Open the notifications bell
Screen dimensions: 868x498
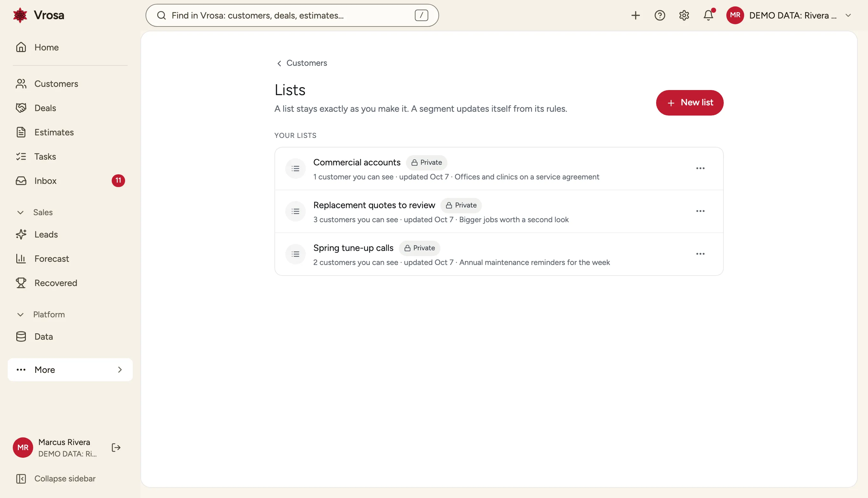click(708, 15)
